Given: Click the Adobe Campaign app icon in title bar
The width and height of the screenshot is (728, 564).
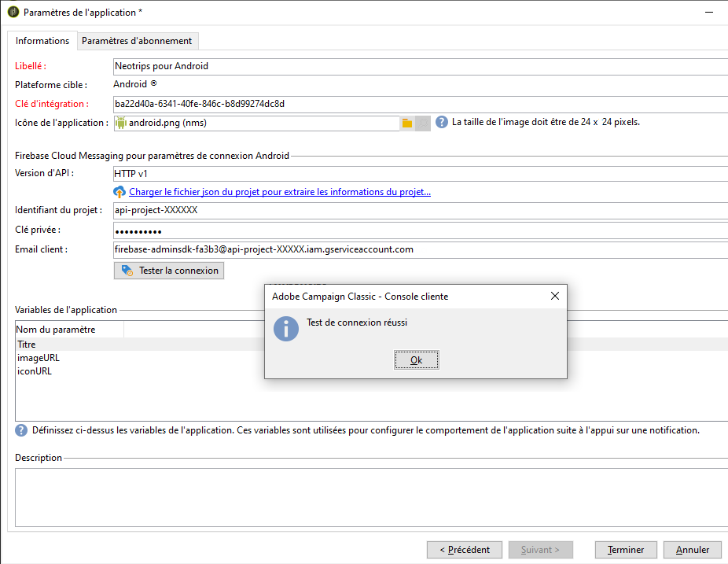Looking at the screenshot, I should click(x=13, y=12).
